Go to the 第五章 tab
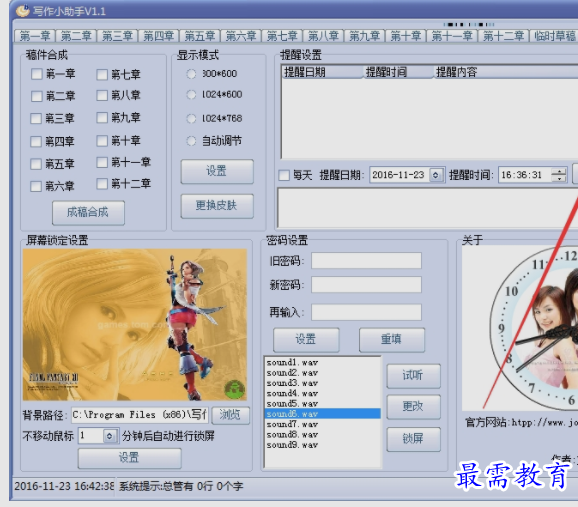 [x=200, y=36]
